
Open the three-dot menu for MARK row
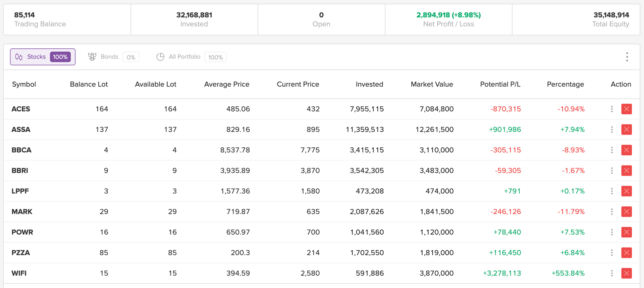pyautogui.click(x=612, y=211)
